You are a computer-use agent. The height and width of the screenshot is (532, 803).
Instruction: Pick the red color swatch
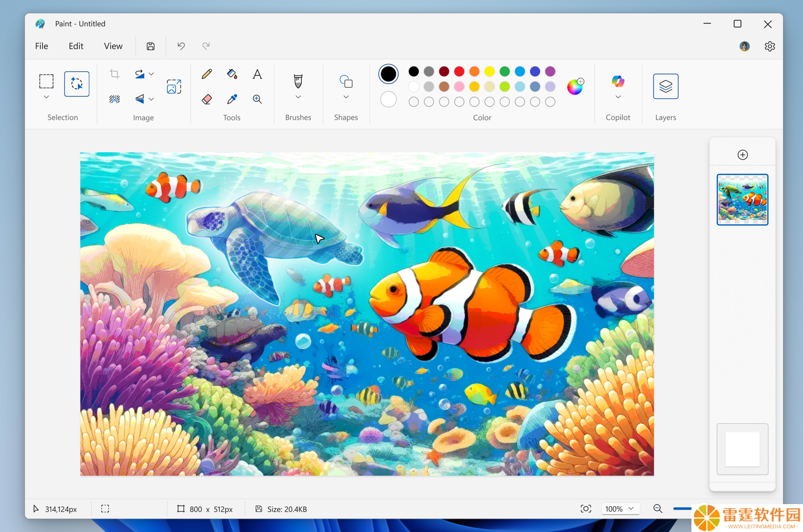point(459,71)
